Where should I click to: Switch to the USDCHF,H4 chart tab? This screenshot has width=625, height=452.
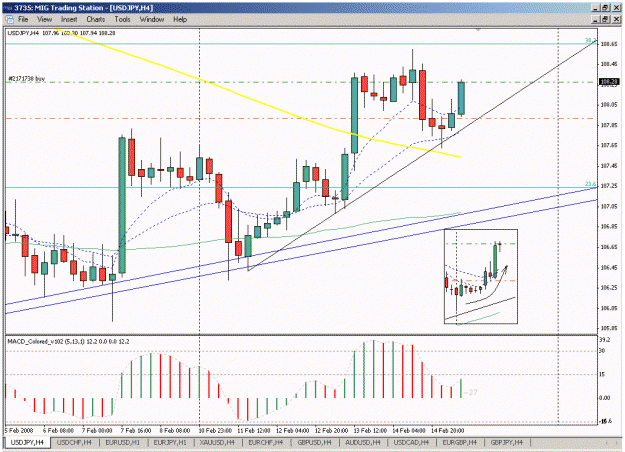click(x=74, y=442)
